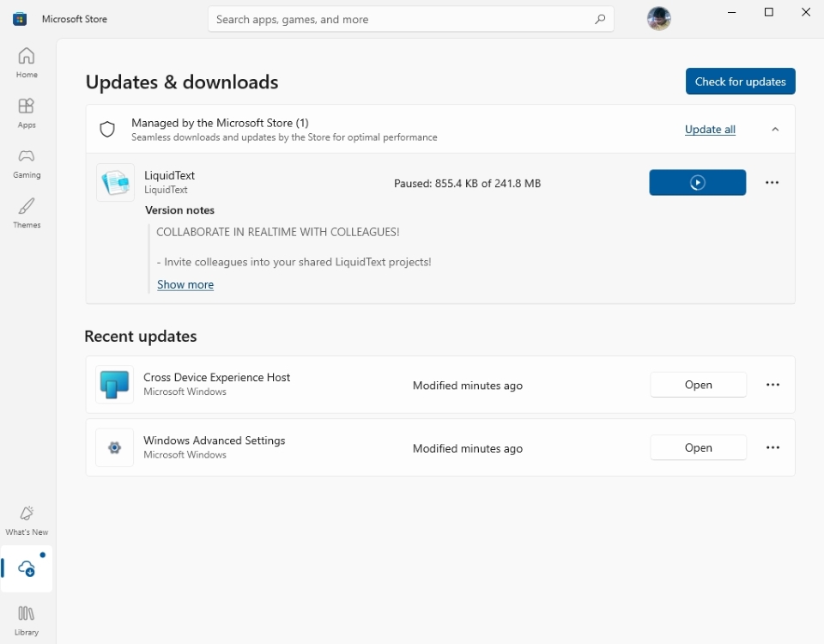Click the search magnifier icon
The image size is (824, 644).
[x=600, y=19]
